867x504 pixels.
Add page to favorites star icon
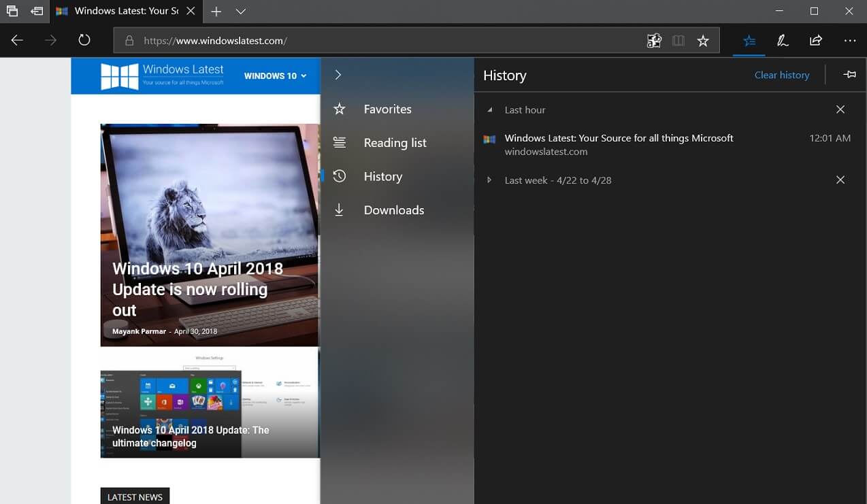[x=703, y=41]
